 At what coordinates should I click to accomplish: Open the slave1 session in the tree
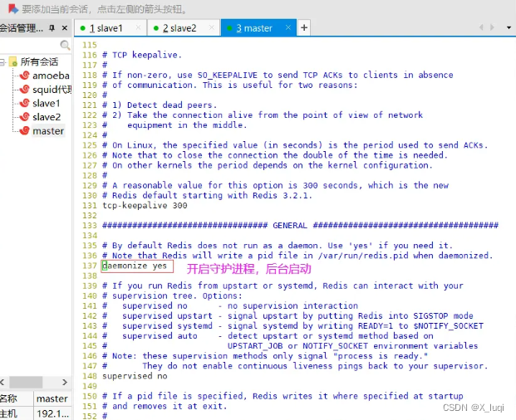(46, 104)
